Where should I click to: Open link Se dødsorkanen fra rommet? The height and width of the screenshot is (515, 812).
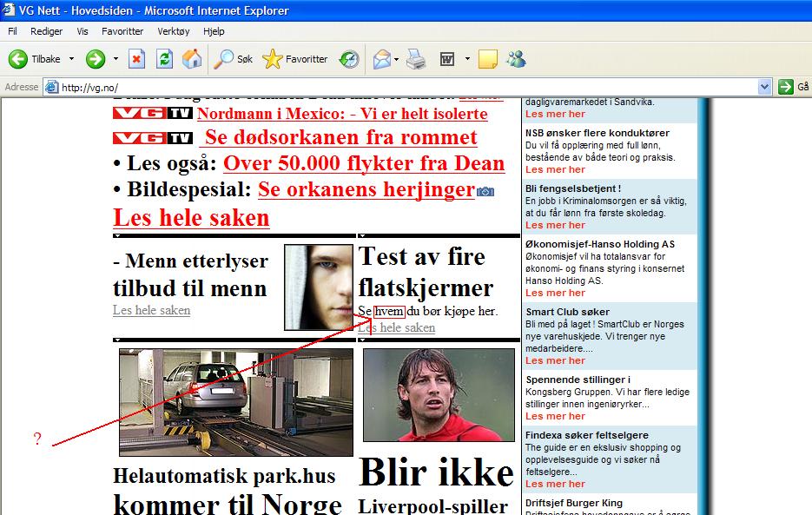(340, 137)
